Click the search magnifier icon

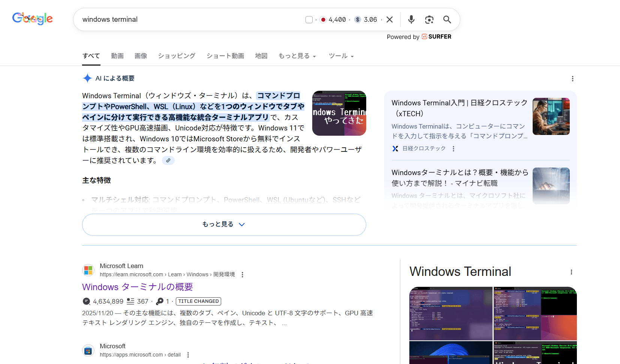click(x=447, y=19)
